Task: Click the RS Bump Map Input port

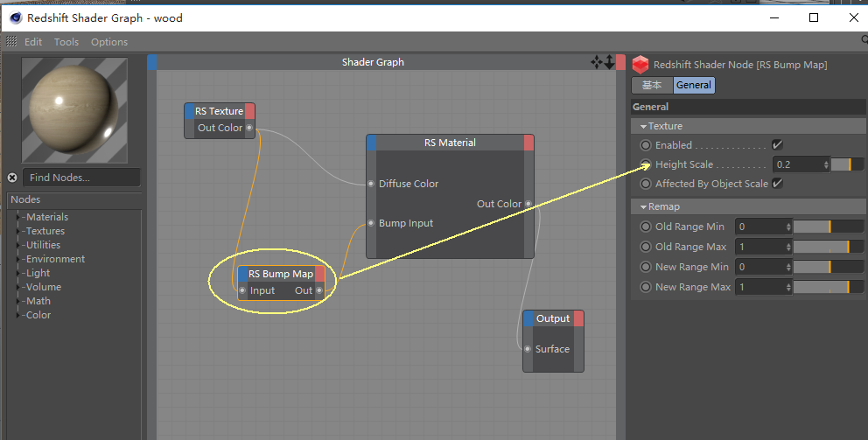Action: coord(242,290)
